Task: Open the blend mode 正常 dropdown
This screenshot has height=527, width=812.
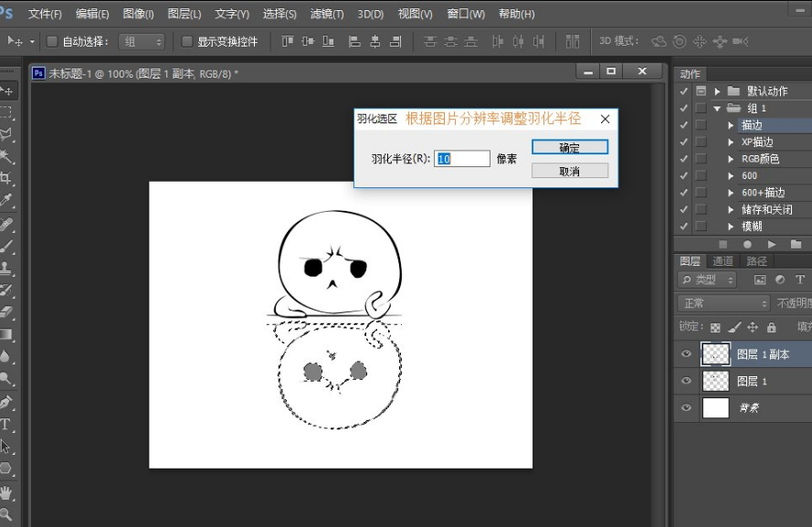Action: pyautogui.click(x=725, y=303)
